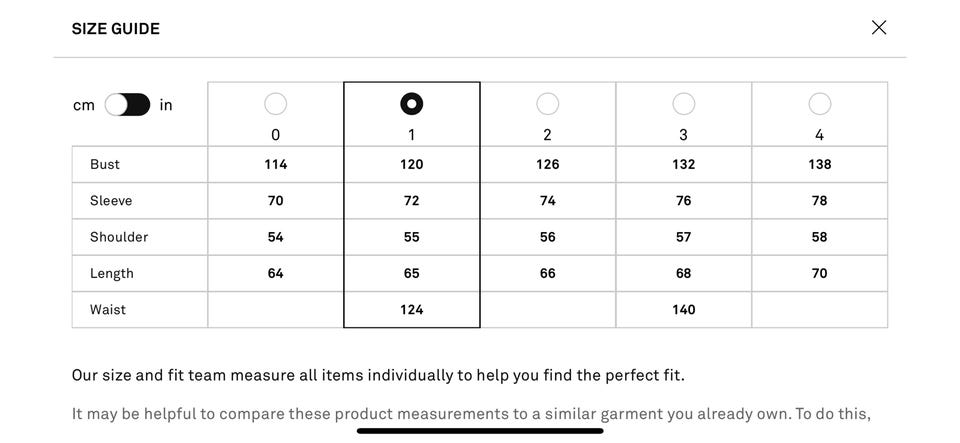Click the bust value 120 cell
The width and height of the screenshot is (960, 443).
click(x=411, y=164)
